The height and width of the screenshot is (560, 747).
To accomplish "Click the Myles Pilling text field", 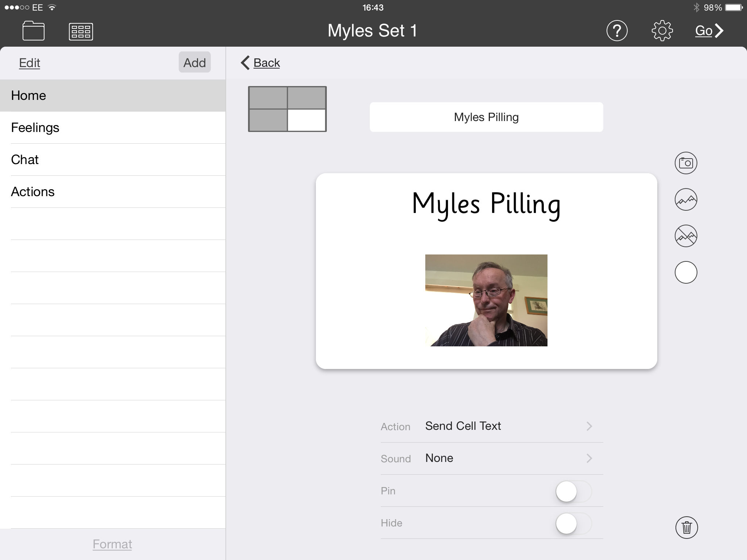I will (x=486, y=117).
